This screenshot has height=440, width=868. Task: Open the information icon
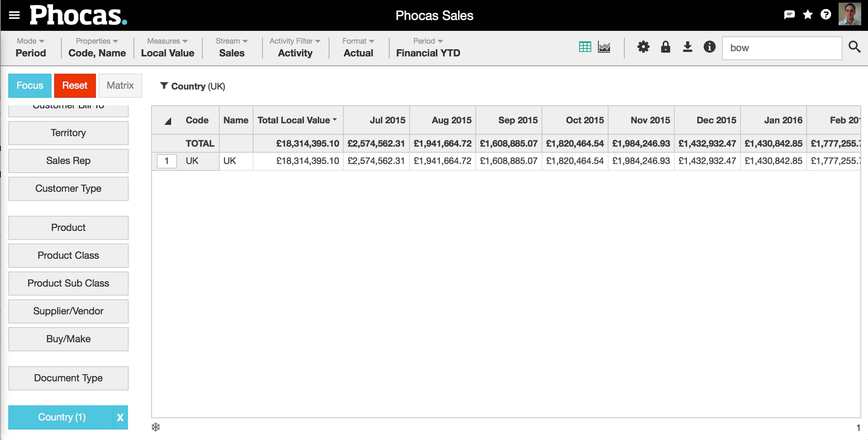pos(709,47)
